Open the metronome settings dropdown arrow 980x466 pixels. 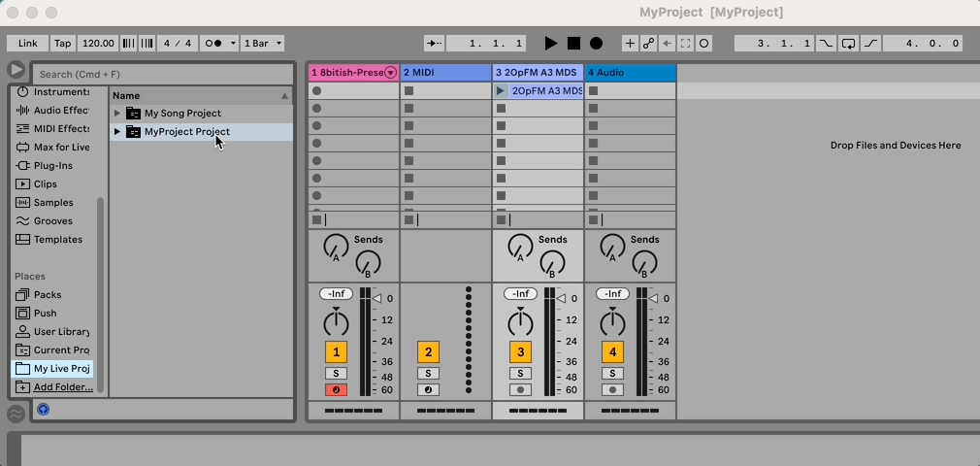pos(233,43)
